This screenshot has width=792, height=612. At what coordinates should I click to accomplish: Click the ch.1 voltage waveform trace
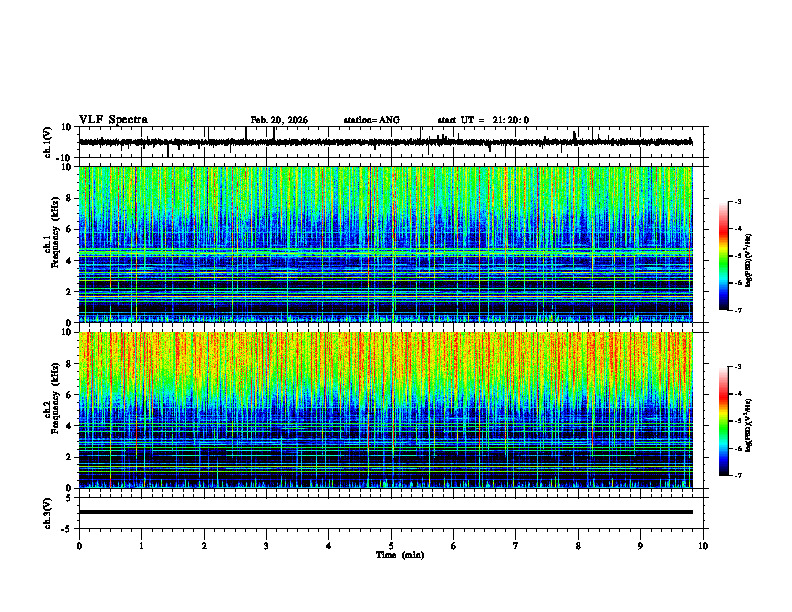(x=385, y=142)
